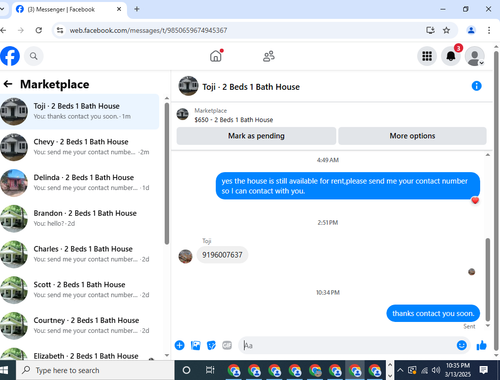
Task: Click the Type here to search box
Action: point(95,370)
